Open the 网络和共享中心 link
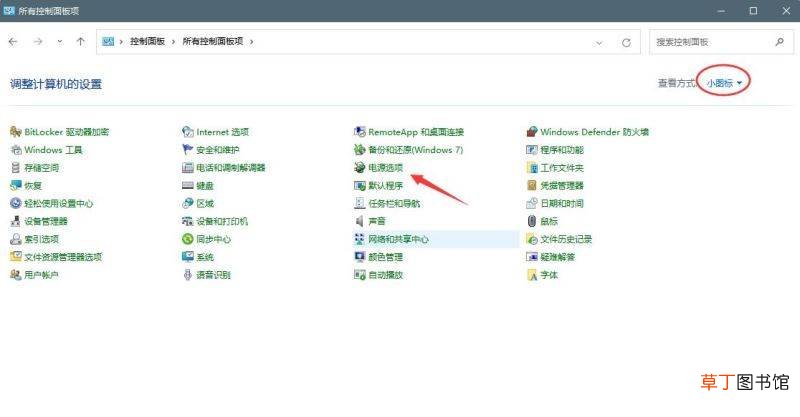 coord(398,239)
